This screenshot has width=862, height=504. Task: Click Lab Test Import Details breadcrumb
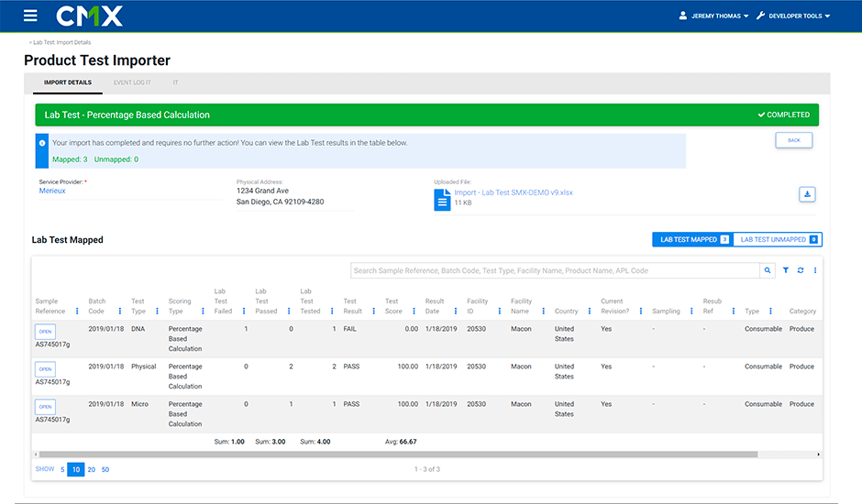coord(61,42)
